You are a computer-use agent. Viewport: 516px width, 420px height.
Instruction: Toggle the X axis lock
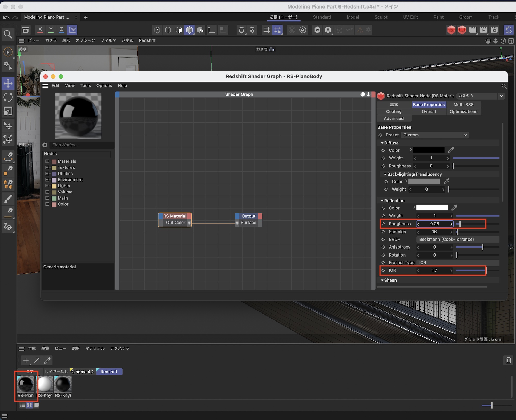[40, 30]
